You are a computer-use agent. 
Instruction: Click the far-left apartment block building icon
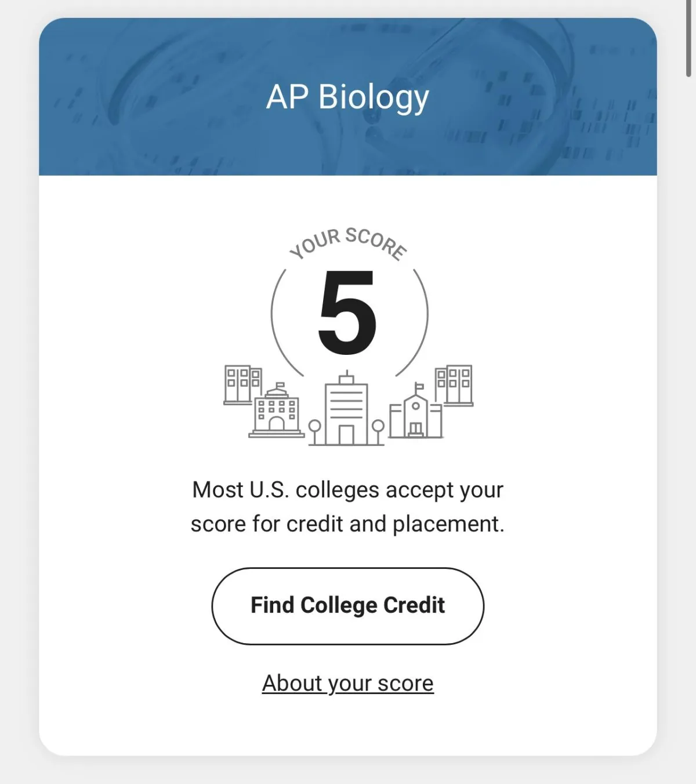point(242,384)
